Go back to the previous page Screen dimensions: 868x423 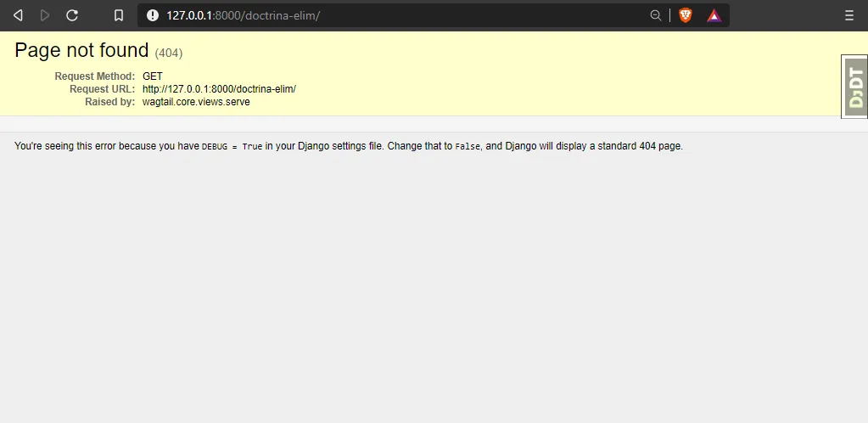[18, 15]
